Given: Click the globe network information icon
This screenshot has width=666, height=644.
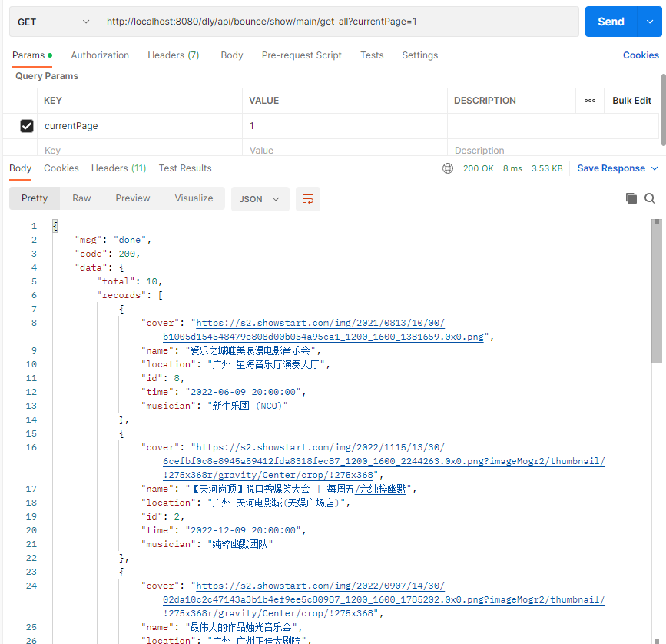Looking at the screenshot, I should (448, 168).
